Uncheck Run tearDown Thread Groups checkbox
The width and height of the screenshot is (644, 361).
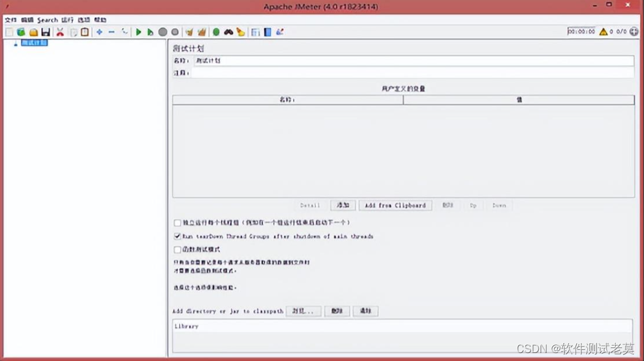pyautogui.click(x=177, y=237)
